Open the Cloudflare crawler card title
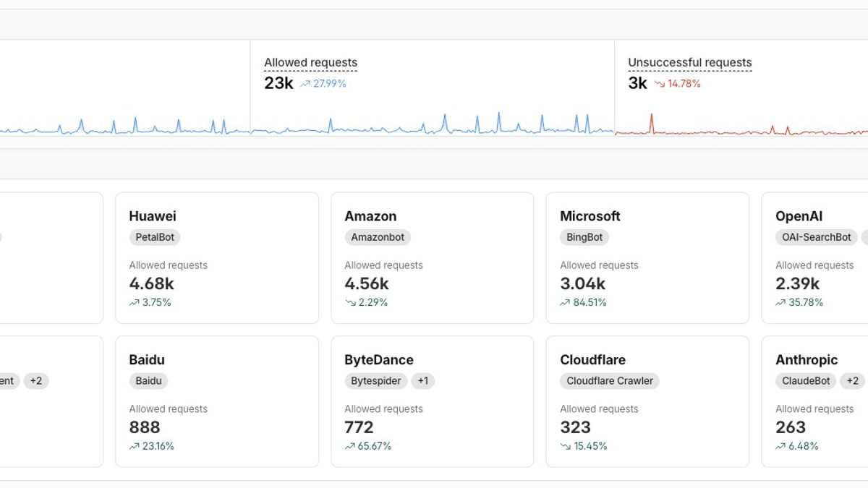The width and height of the screenshot is (868, 488). click(x=593, y=360)
